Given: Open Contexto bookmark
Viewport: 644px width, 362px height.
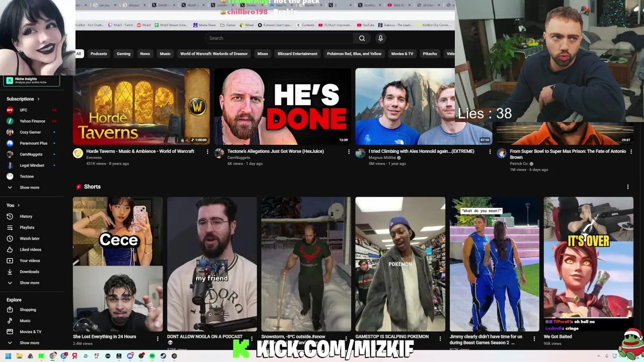Looking at the screenshot, I should [x=305, y=25].
